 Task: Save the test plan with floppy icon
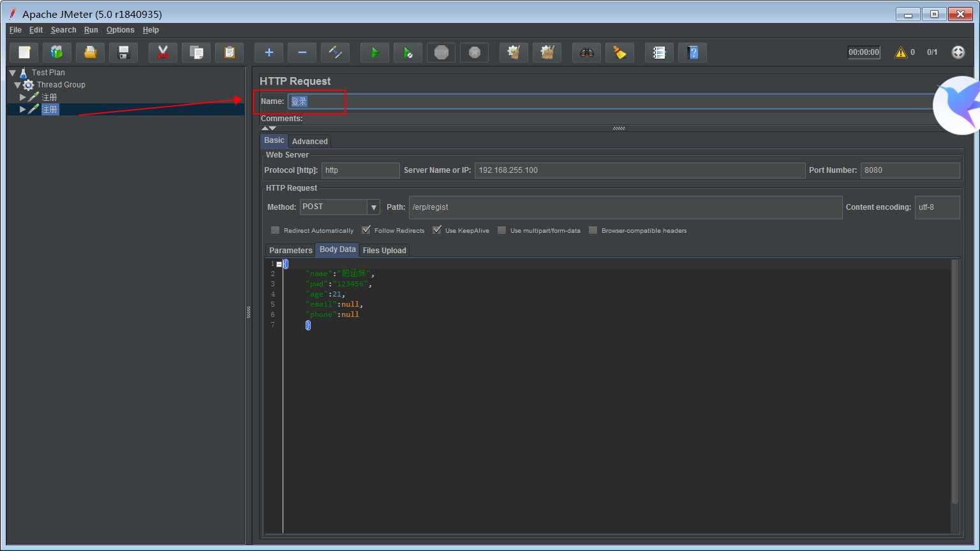coord(124,52)
